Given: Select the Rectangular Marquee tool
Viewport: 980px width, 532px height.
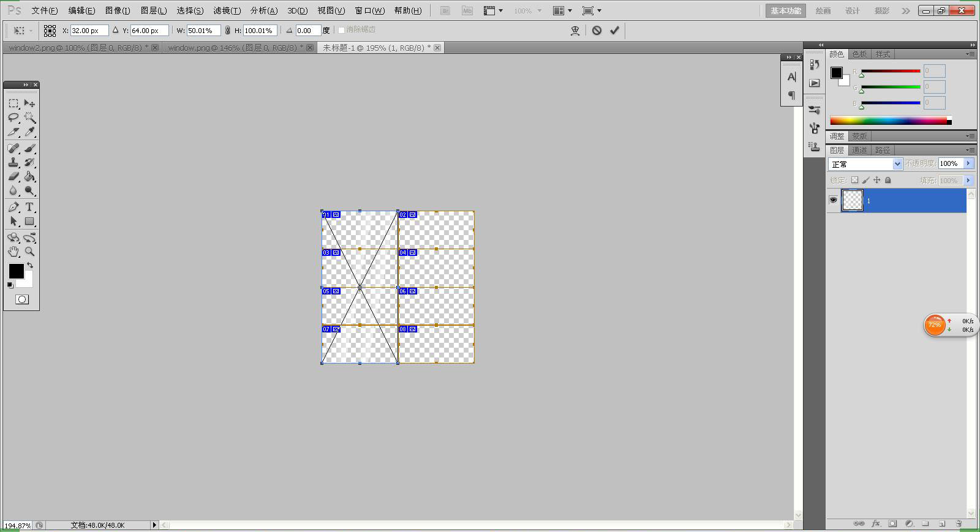Looking at the screenshot, I should 13,103.
